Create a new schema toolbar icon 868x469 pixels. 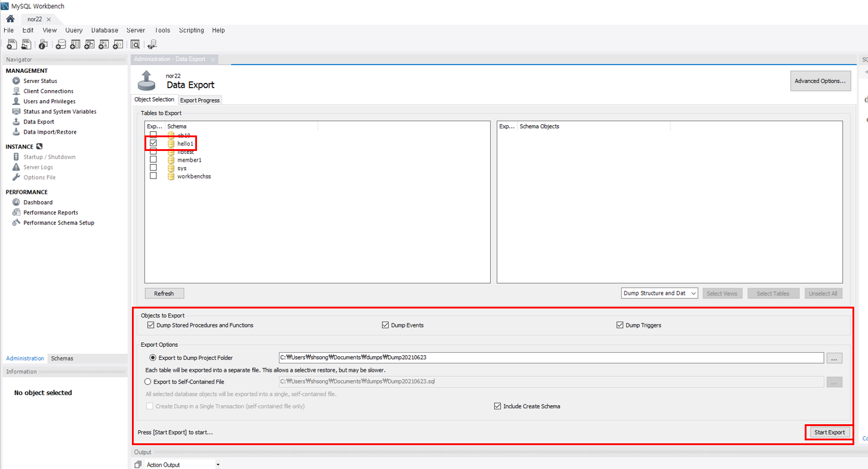[x=61, y=44]
